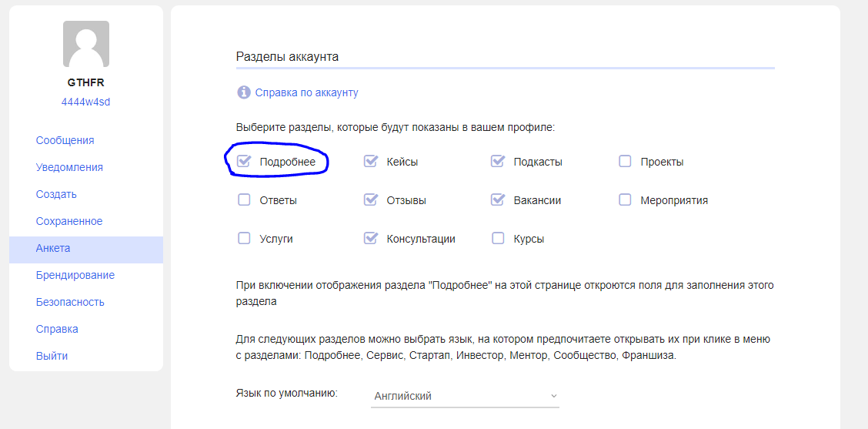This screenshot has height=429, width=868.
Task: Click the profile avatar placeholder image
Action: pos(85,44)
